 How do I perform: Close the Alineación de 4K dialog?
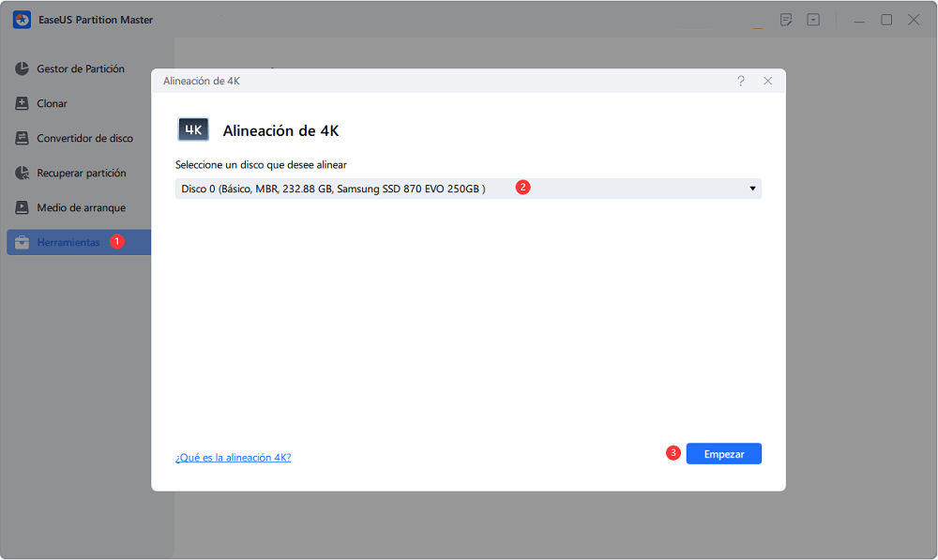(767, 81)
